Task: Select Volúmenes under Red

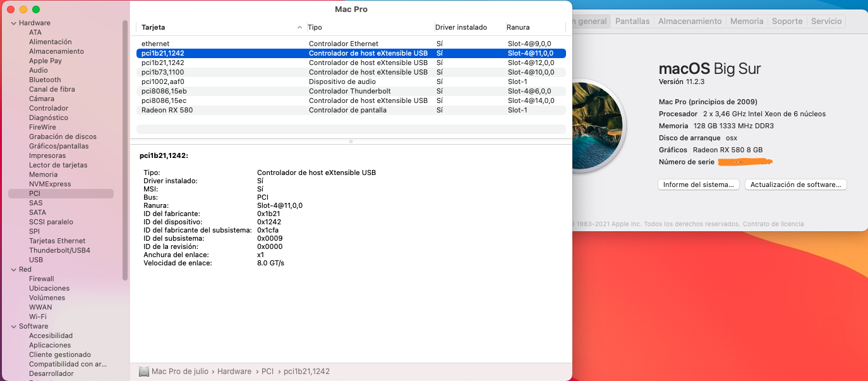Action: coord(47,298)
